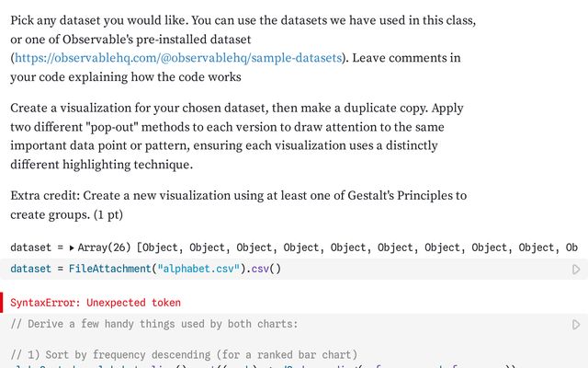Expand the Array(26) dataset output
This screenshot has height=368, width=588.
(x=73, y=247)
